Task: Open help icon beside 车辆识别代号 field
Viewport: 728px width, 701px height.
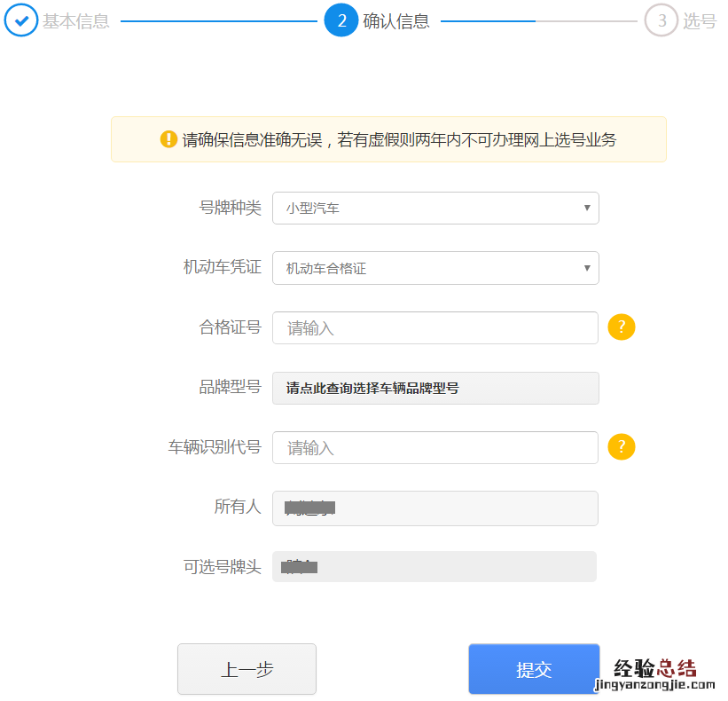Action: click(x=622, y=446)
